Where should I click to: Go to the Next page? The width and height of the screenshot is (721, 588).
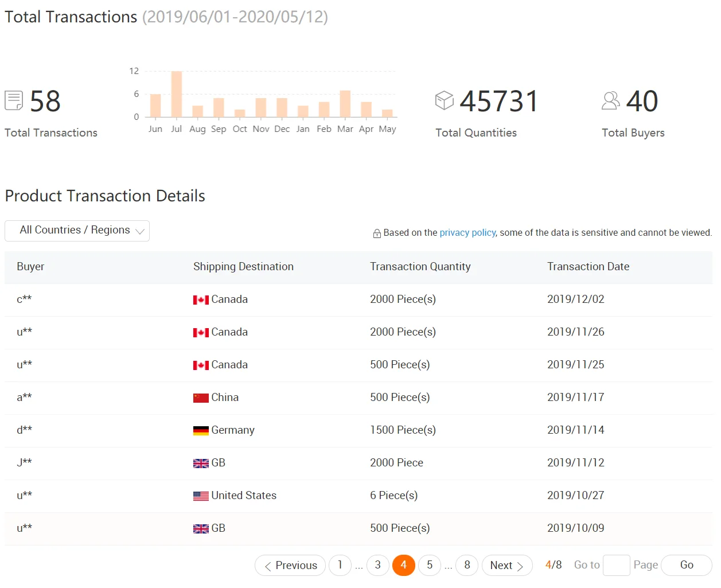pos(507,565)
